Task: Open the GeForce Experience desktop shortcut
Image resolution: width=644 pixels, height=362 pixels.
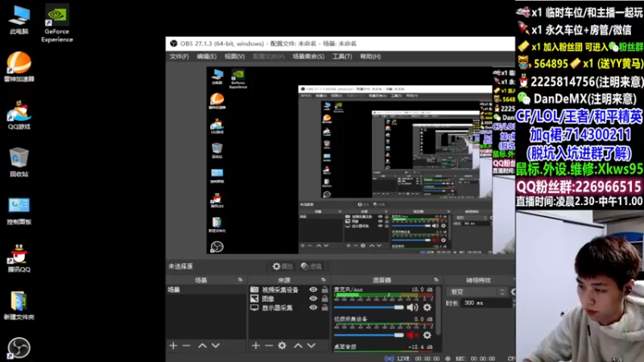Action: (x=56, y=23)
